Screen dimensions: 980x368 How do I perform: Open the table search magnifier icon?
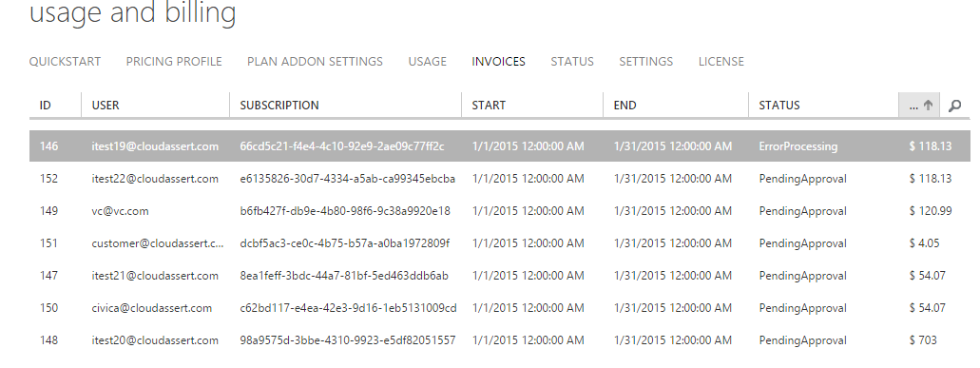tap(954, 106)
